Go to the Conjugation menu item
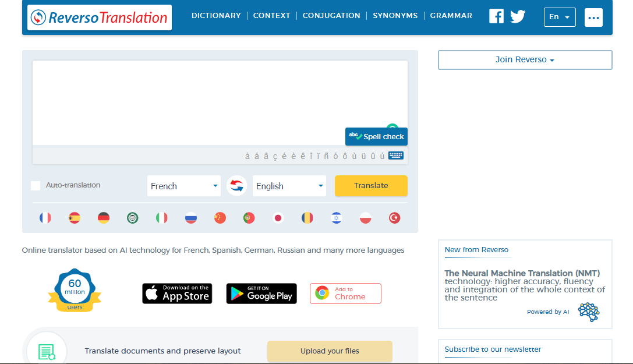The image size is (633, 364). pos(331,16)
